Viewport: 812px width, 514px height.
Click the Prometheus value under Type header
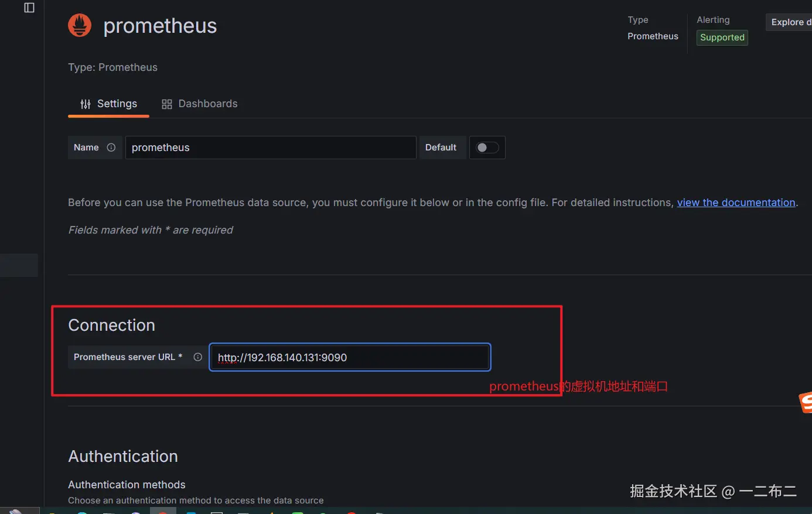coord(653,36)
